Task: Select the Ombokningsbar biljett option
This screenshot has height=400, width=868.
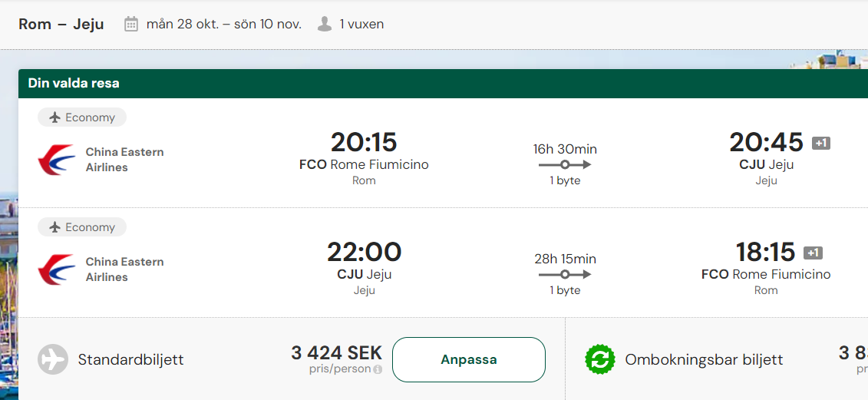Action: point(704,359)
